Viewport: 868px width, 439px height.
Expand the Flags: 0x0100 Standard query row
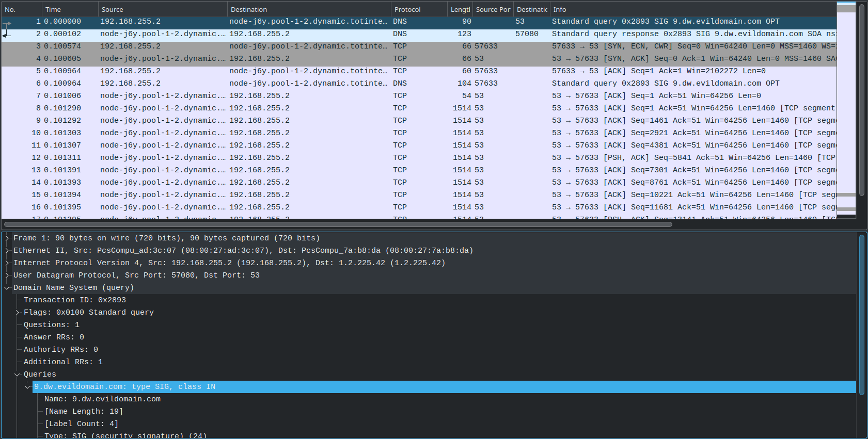[x=18, y=313]
